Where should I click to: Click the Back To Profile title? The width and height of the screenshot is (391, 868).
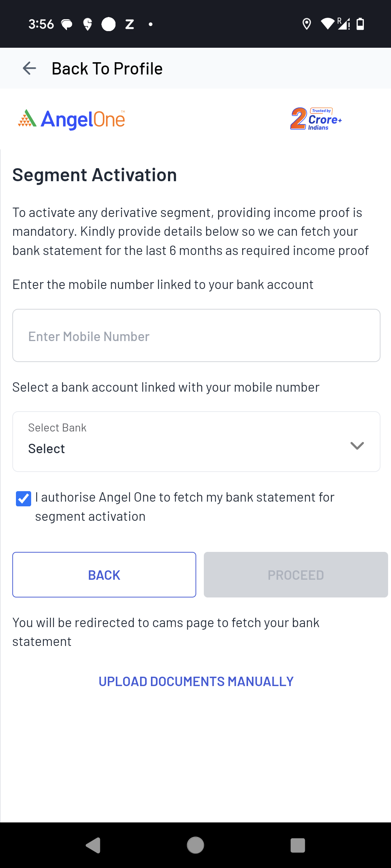point(107,69)
